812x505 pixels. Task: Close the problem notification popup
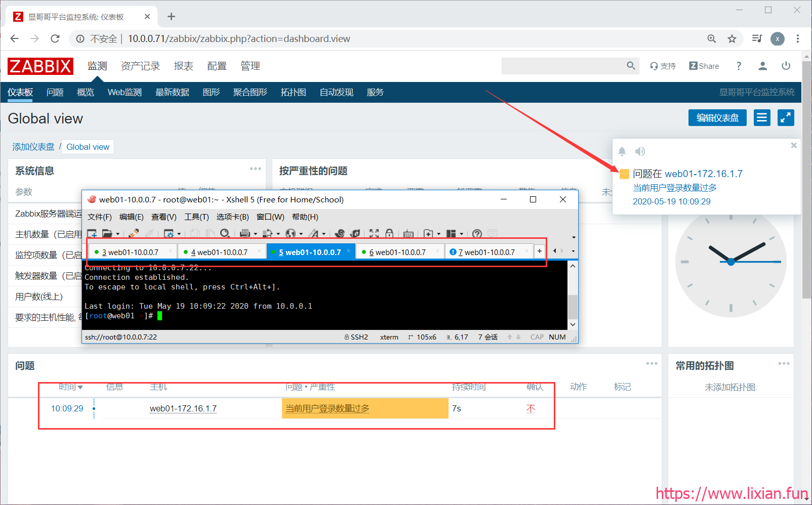793,145
